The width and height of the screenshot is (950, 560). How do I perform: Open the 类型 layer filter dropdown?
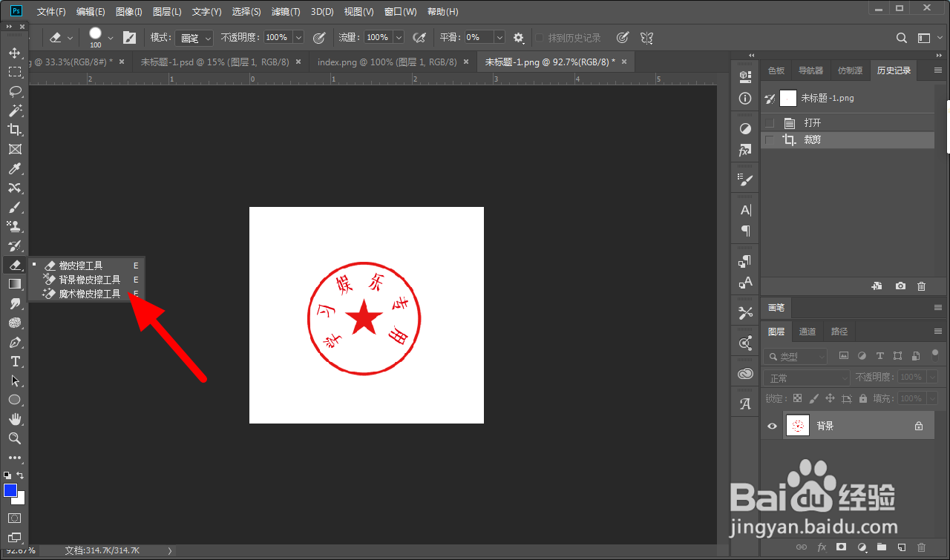(795, 357)
